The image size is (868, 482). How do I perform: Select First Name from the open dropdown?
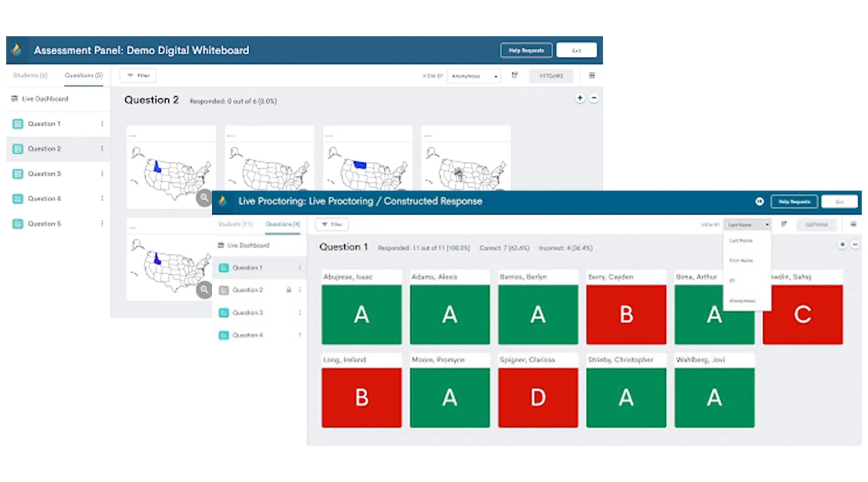click(x=741, y=260)
